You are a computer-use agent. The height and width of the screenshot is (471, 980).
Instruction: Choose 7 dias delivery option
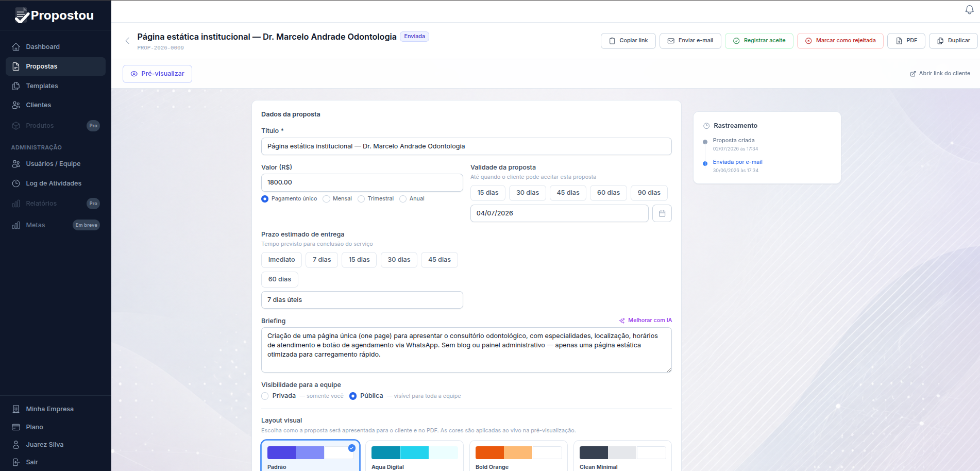(322, 260)
